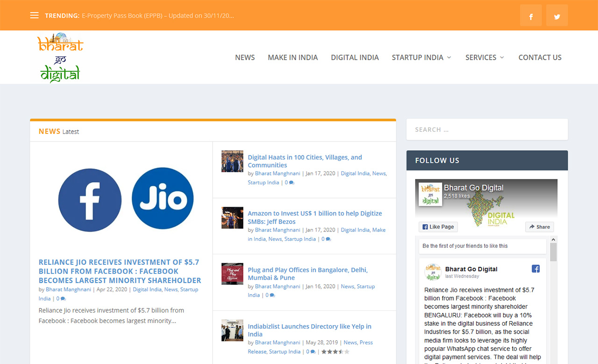Screen dimensions: 598x364
Task: Click the Share button in Facebook widget
Action: click(540, 227)
